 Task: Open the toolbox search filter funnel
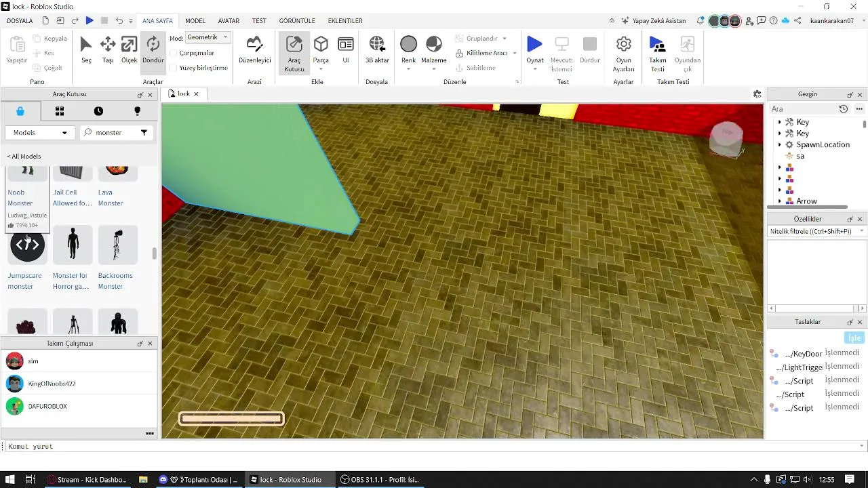(144, 133)
